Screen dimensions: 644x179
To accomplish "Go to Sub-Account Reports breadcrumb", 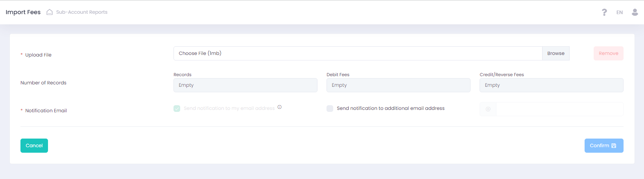I will [x=81, y=12].
